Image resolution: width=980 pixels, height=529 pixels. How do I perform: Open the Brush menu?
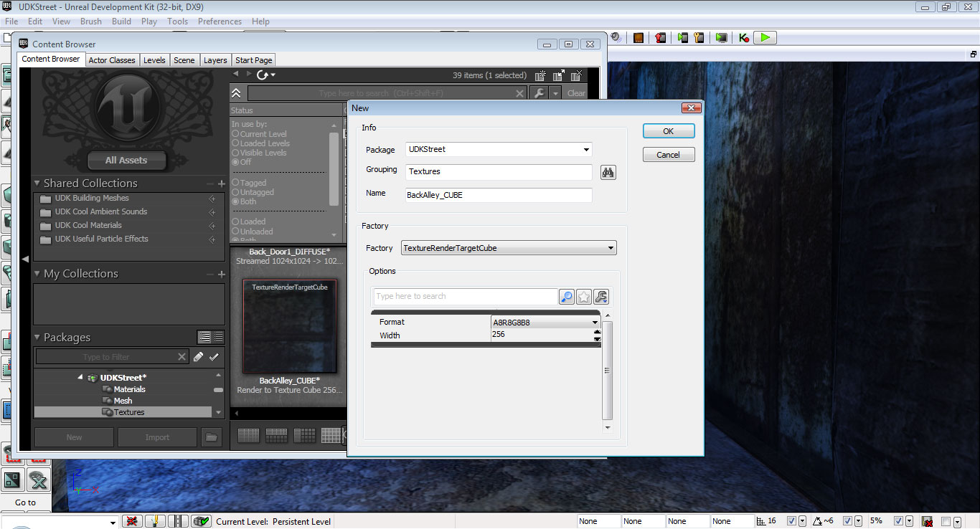[91, 22]
